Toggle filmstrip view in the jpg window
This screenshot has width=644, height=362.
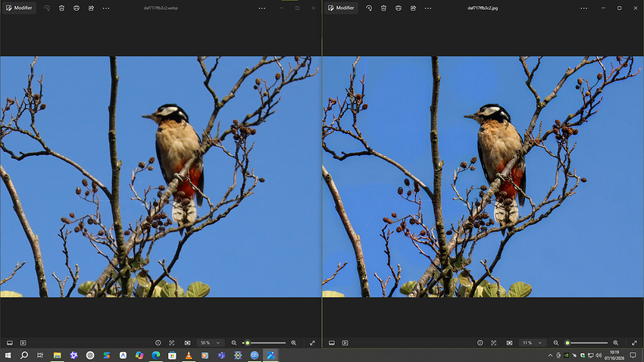click(332, 343)
